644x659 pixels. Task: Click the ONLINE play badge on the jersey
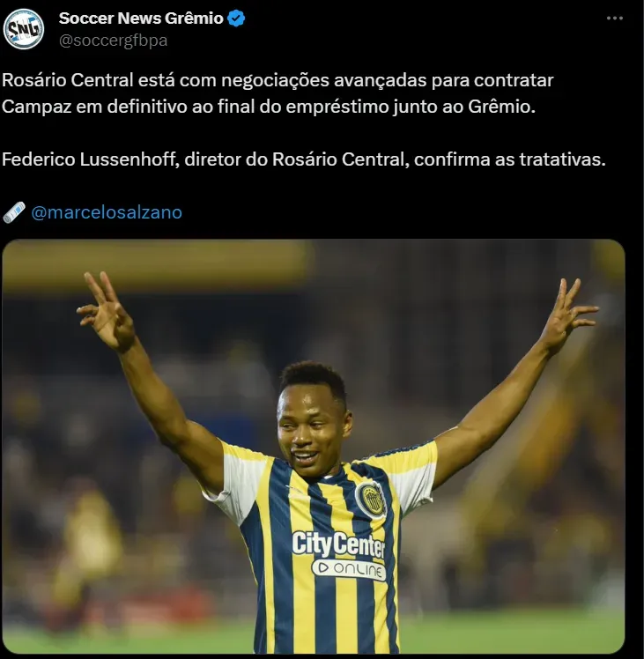(x=349, y=569)
